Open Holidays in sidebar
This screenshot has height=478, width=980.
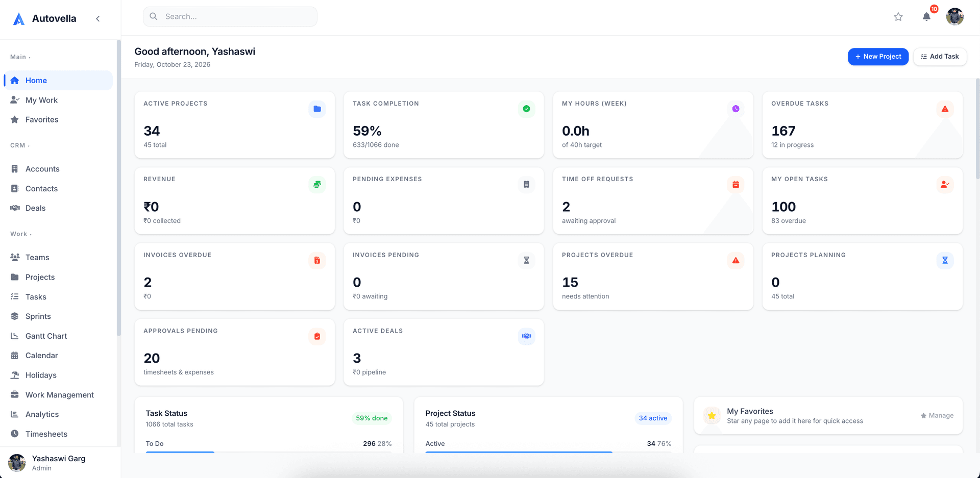[x=58, y=375]
